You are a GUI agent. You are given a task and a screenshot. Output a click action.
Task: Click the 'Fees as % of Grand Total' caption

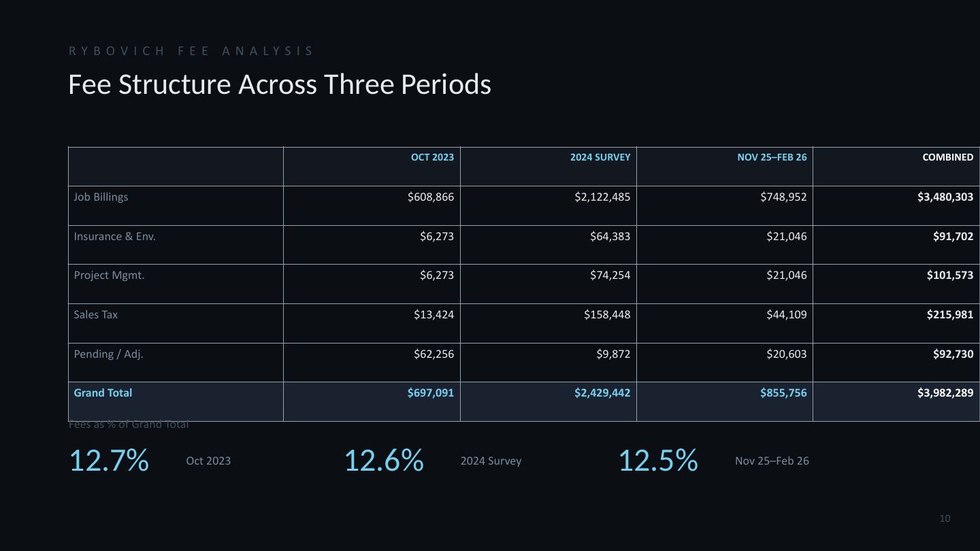click(129, 424)
